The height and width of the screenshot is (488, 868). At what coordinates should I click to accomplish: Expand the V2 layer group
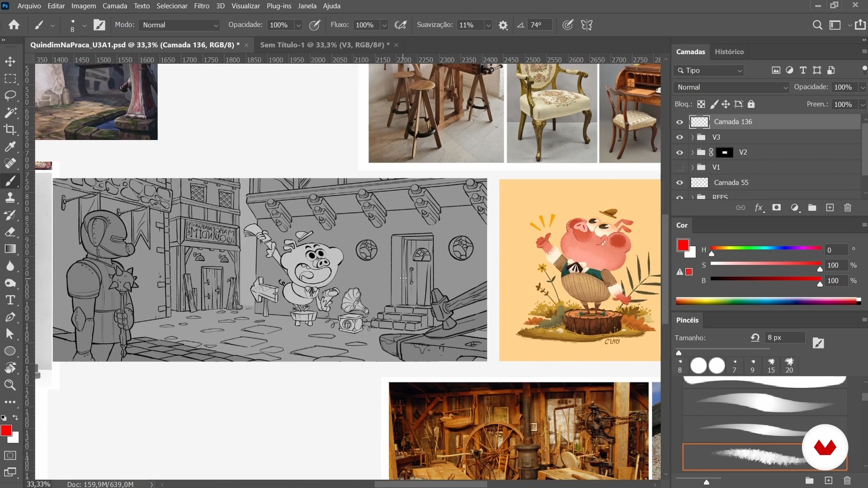click(692, 153)
